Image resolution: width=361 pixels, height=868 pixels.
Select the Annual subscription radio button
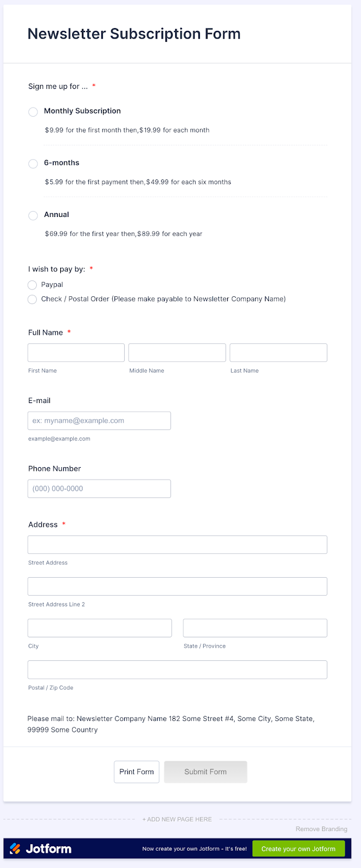coord(33,215)
